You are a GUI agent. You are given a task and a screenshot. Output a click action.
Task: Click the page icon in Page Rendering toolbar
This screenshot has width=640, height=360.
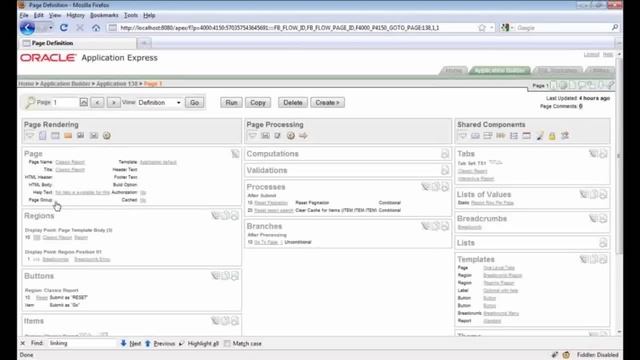point(42,136)
